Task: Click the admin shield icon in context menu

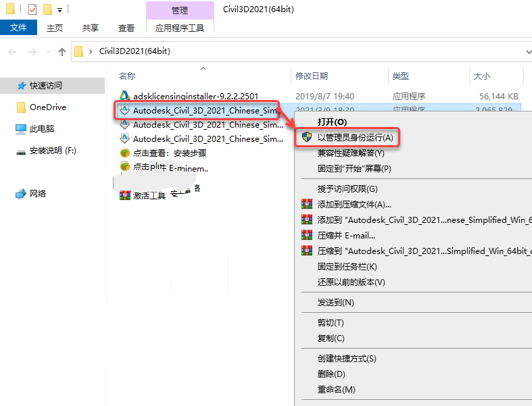Action: (307, 137)
